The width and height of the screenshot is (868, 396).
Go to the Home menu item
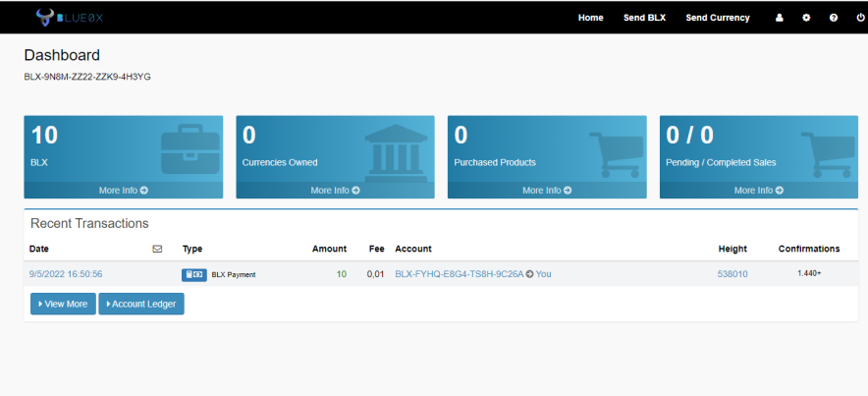(591, 18)
